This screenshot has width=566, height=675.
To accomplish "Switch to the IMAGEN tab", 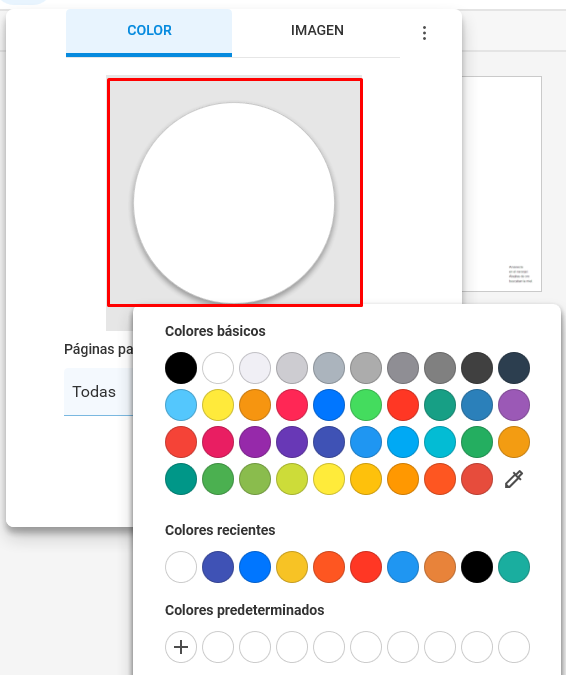I will pyautogui.click(x=317, y=31).
